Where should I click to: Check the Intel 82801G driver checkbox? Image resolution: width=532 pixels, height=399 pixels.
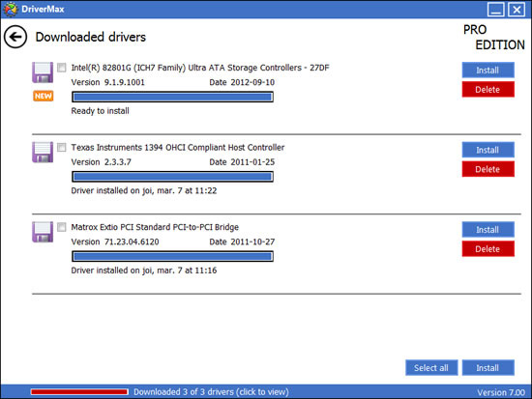[61, 68]
